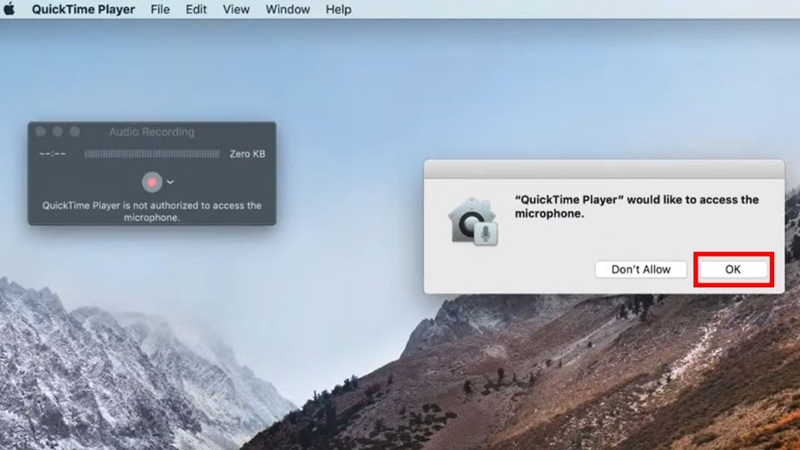Viewport: 800px width, 450px height.
Task: Expand recording options chevron beside record button
Action: point(170,182)
